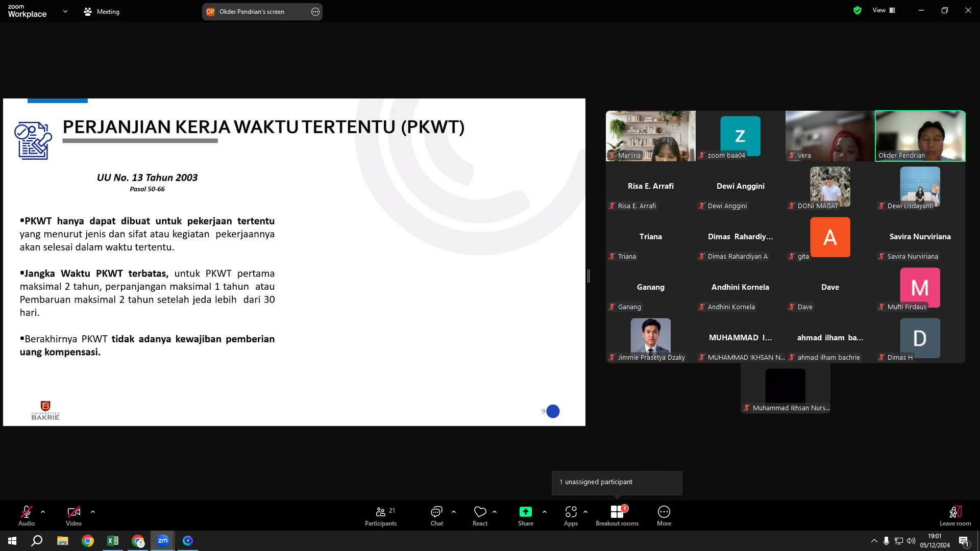
Task: Expand the Share options chevron
Action: (x=545, y=512)
